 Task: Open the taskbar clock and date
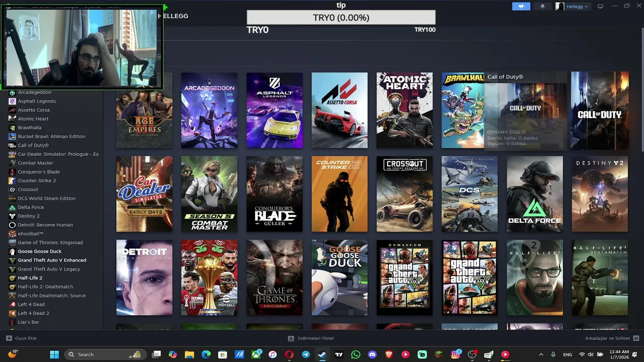point(619,354)
